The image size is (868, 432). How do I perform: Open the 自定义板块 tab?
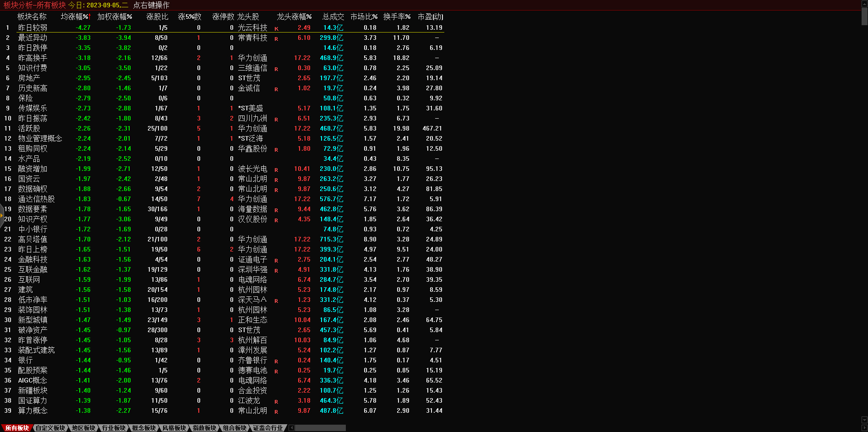(50, 428)
